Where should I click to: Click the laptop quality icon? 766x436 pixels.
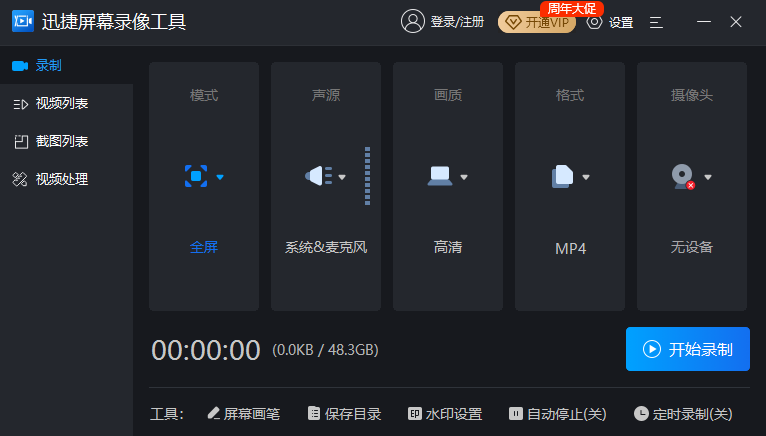[440, 176]
